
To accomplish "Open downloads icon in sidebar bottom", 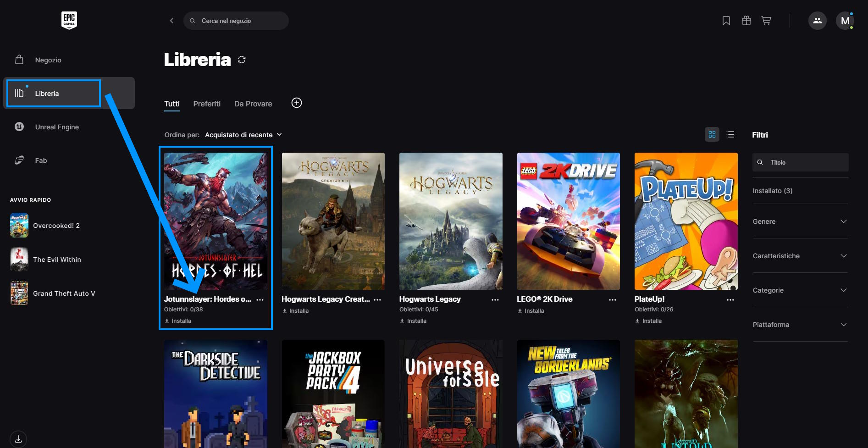I will pos(18,439).
